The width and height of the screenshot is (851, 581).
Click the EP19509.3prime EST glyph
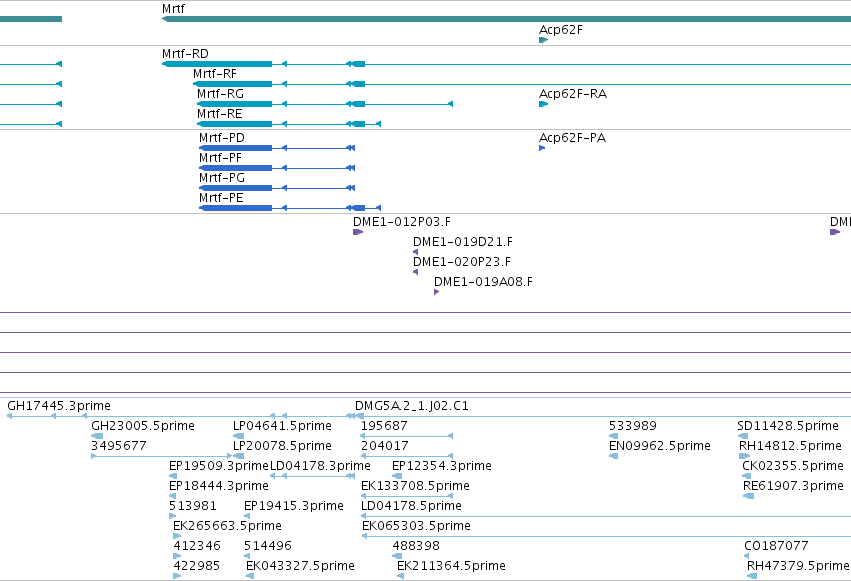tap(173, 476)
